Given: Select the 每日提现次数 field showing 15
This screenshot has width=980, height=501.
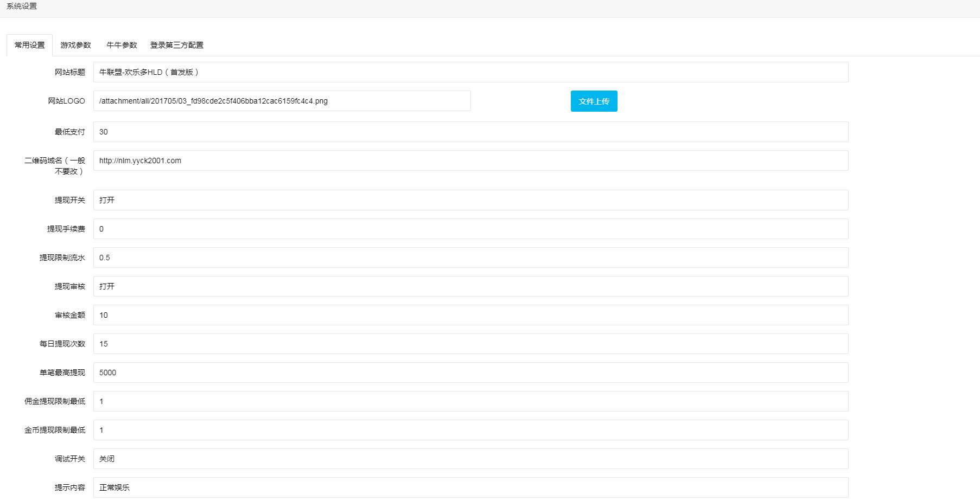Looking at the screenshot, I should coord(470,344).
